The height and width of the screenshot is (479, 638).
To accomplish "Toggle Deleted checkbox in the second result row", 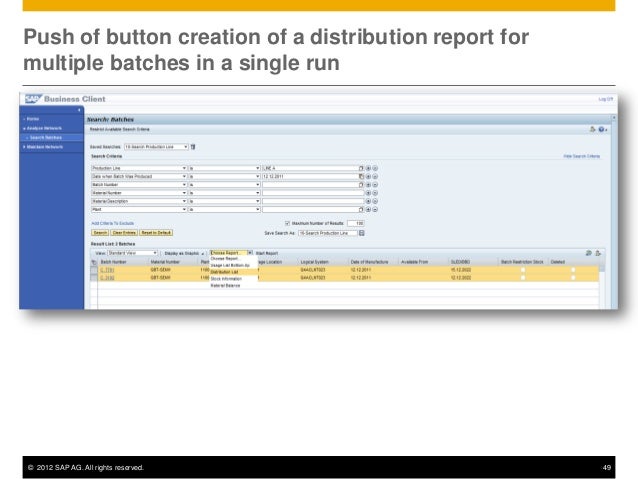I will point(572,278).
